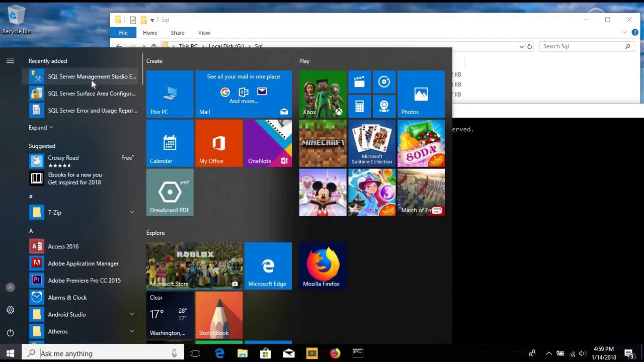644x362 pixels.
Task: Open the Xbox tile
Action: [323, 94]
